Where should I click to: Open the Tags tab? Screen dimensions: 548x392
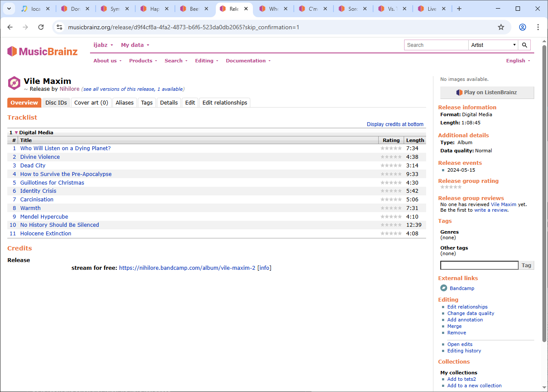(147, 102)
